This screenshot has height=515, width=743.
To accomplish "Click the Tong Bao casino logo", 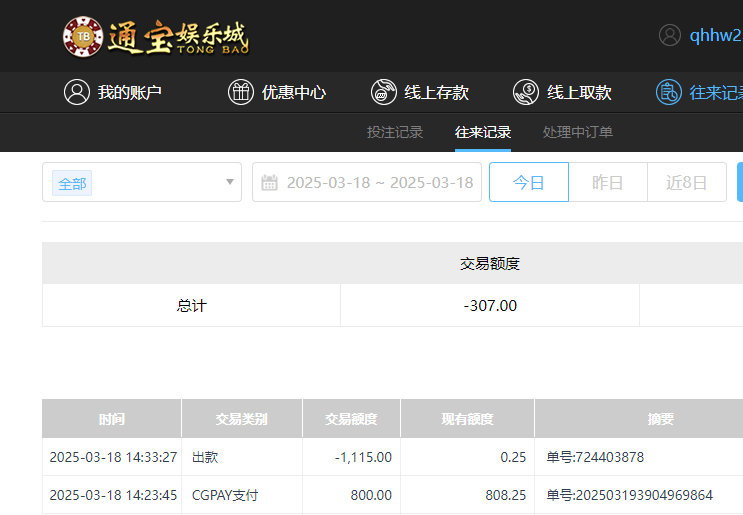I will 156,37.
